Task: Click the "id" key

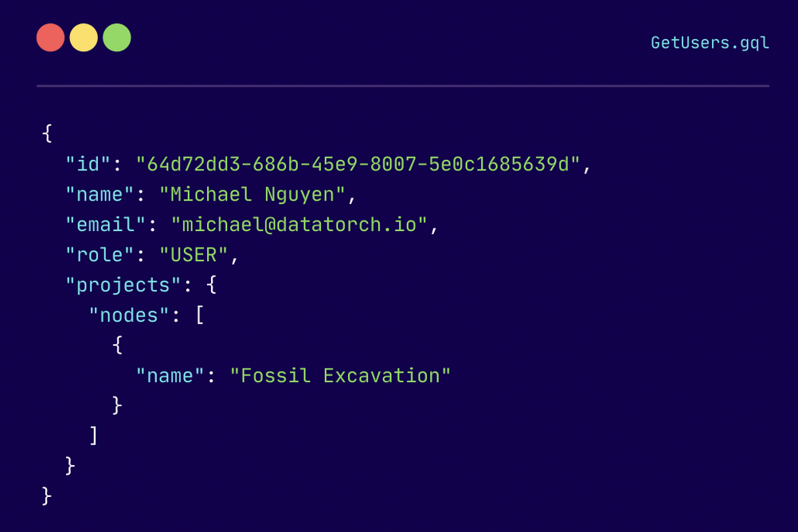Action: (x=88, y=164)
